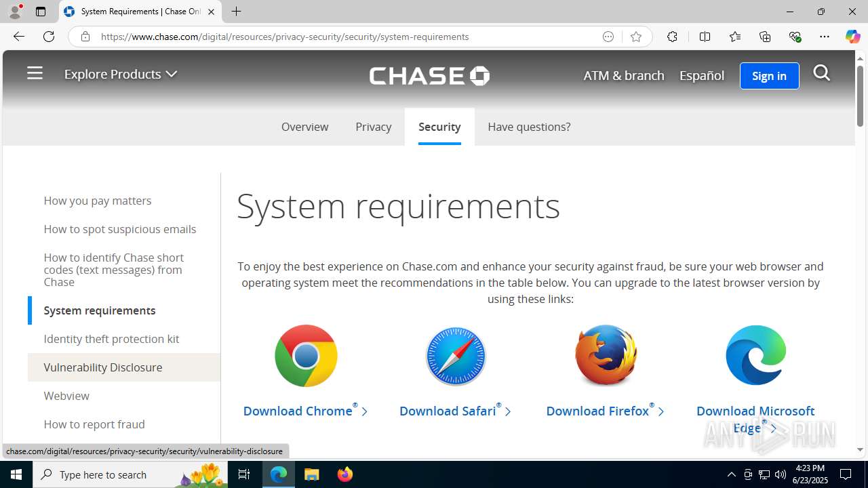Click the Safari compass logo

(456, 356)
